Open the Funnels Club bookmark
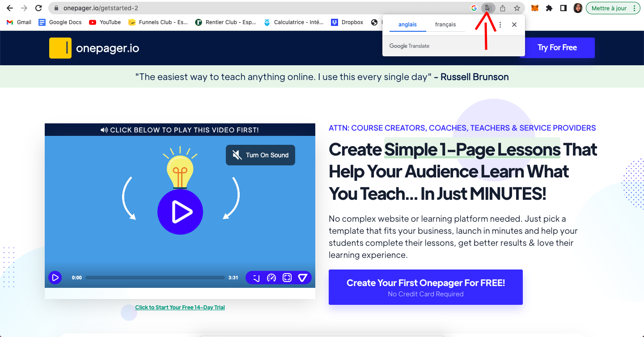644x337 pixels. [x=158, y=22]
